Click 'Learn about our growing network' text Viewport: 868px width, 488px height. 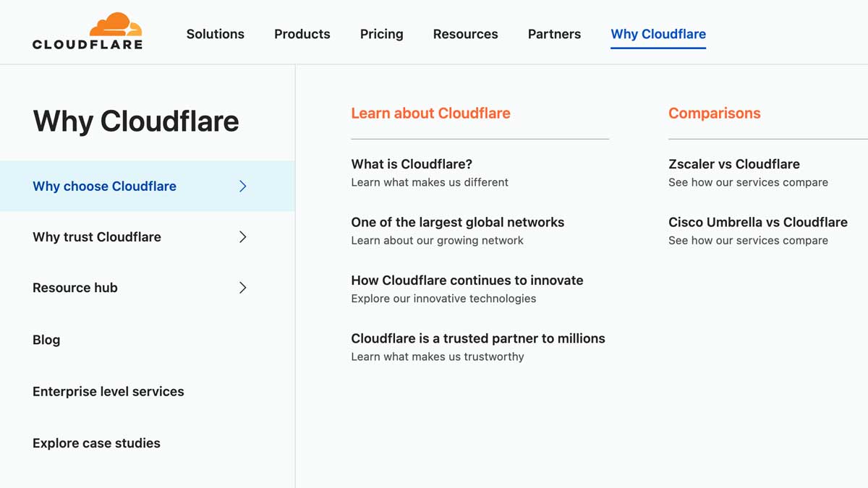point(438,240)
